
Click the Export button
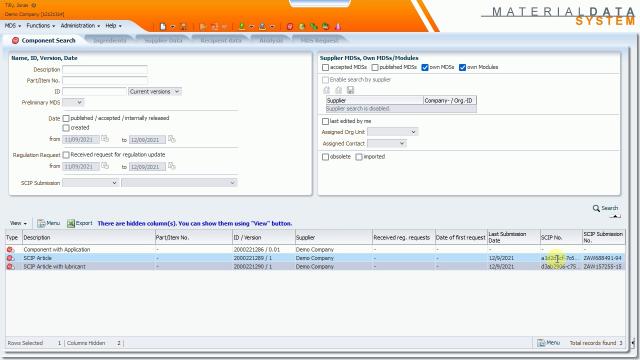[80, 223]
